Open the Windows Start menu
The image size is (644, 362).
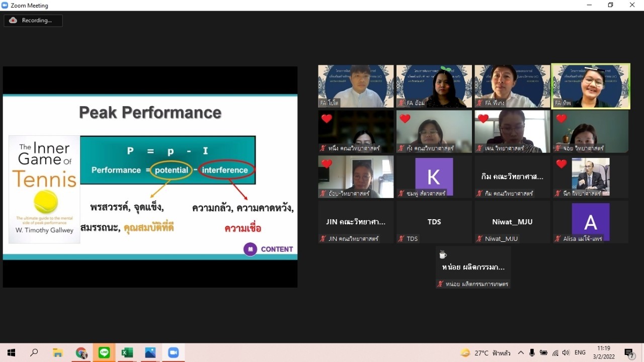[11, 352]
